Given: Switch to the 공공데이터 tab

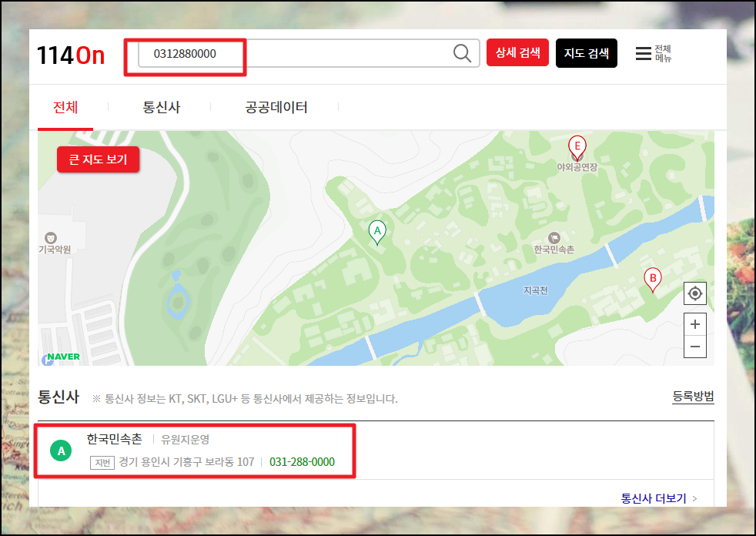Looking at the screenshot, I should tap(276, 107).
